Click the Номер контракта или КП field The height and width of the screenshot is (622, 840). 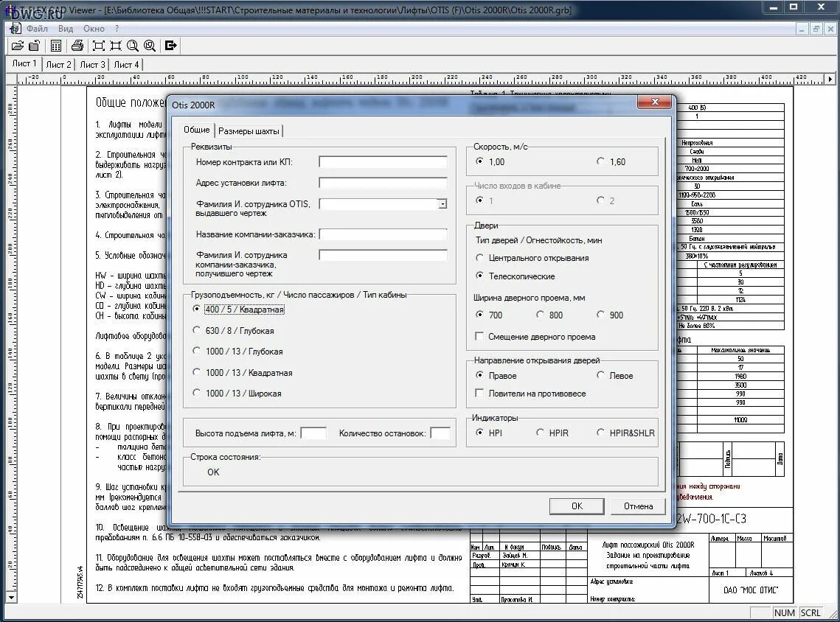[383, 162]
